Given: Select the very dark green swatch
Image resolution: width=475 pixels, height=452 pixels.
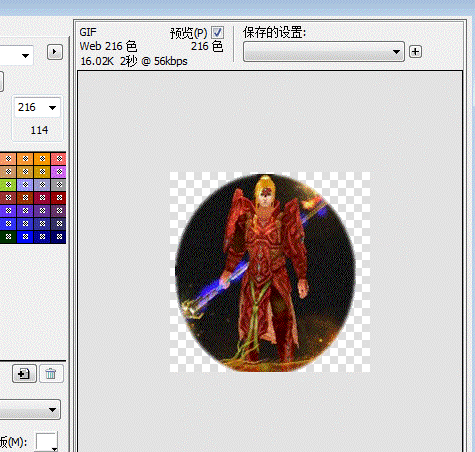Looking at the screenshot, I should (x=8, y=237).
